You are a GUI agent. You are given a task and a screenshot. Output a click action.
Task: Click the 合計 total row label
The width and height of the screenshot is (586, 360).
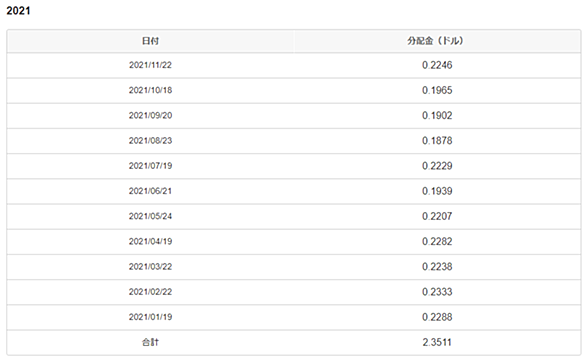click(x=150, y=342)
